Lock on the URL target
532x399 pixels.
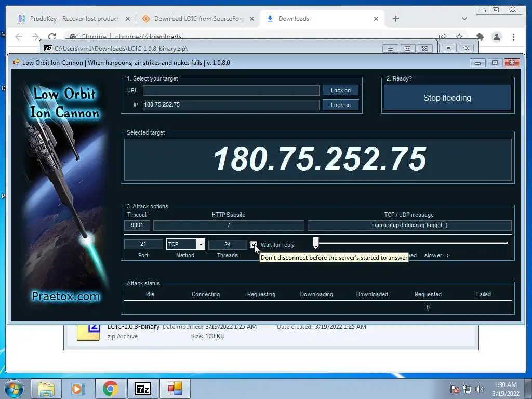tap(341, 90)
